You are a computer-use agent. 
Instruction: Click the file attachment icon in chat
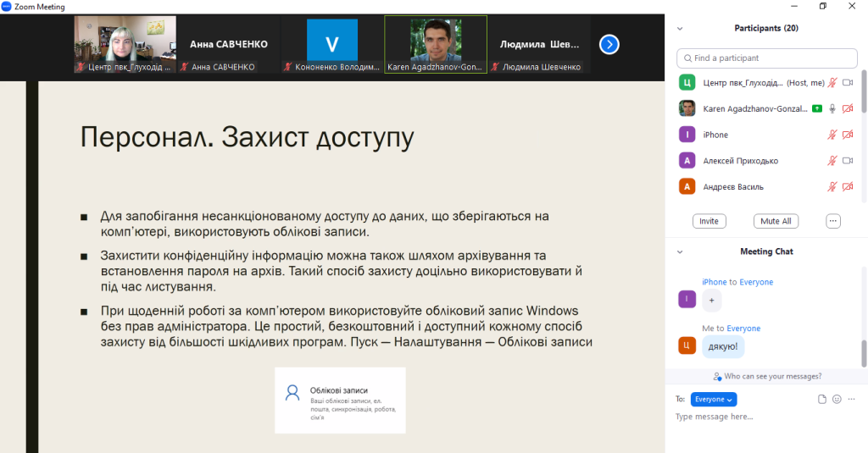pyautogui.click(x=821, y=399)
